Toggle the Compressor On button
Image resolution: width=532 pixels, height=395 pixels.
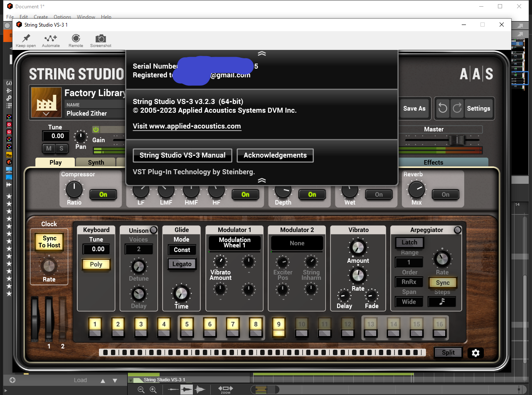(x=103, y=194)
